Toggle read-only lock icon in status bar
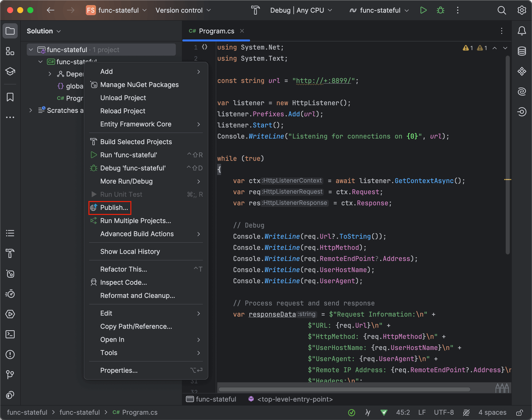This screenshot has height=420, width=532. pos(519,413)
